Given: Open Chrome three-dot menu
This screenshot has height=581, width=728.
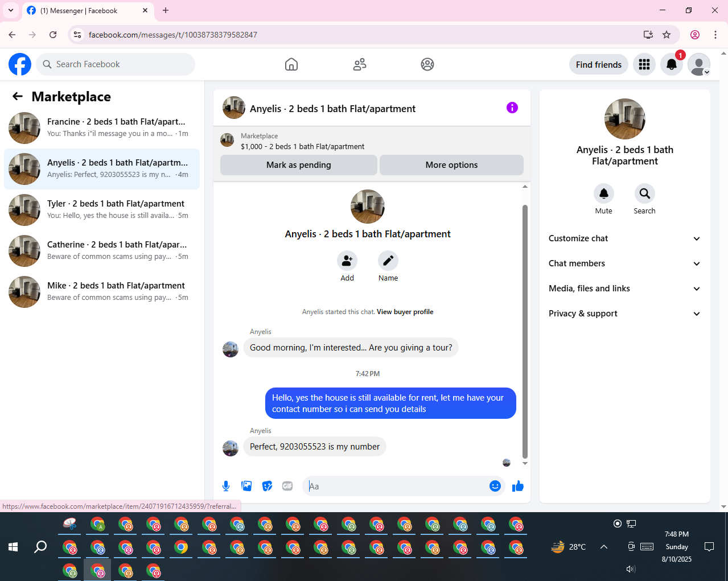Looking at the screenshot, I should (x=715, y=35).
